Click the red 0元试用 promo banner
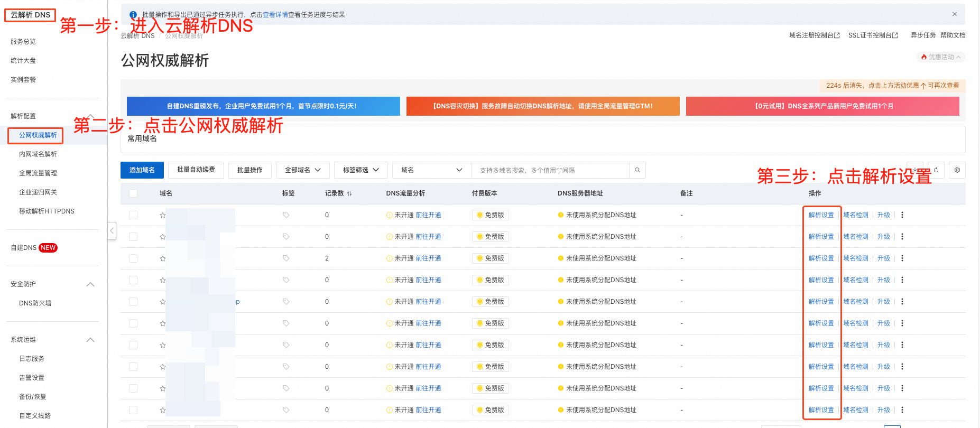 click(x=822, y=106)
